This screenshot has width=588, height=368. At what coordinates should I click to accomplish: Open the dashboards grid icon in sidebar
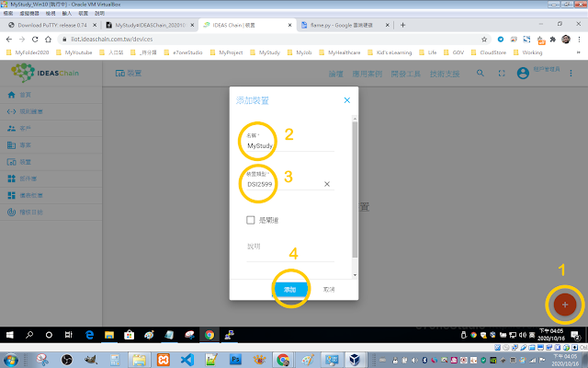(12, 195)
